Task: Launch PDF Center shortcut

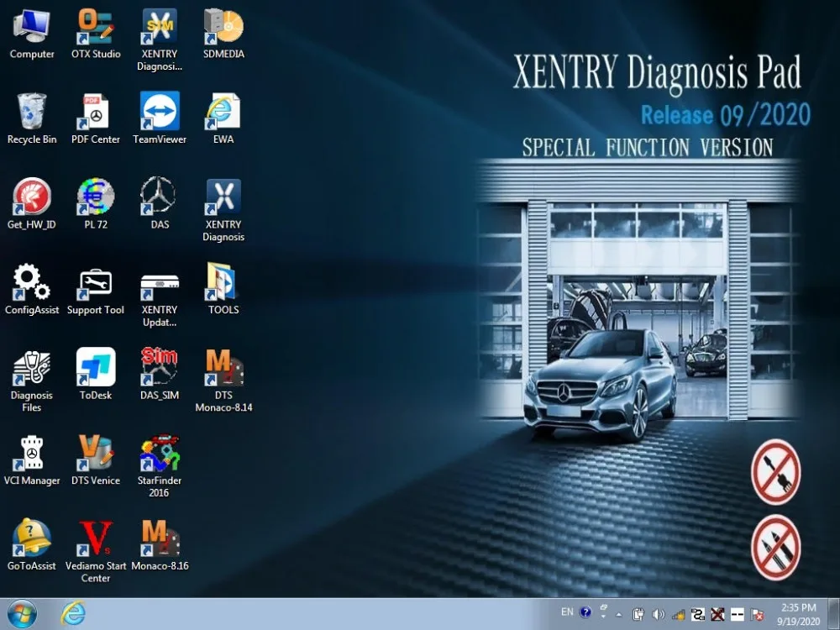Action: click(x=96, y=118)
